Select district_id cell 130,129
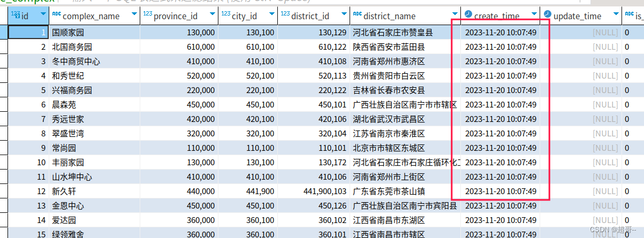 click(x=314, y=33)
